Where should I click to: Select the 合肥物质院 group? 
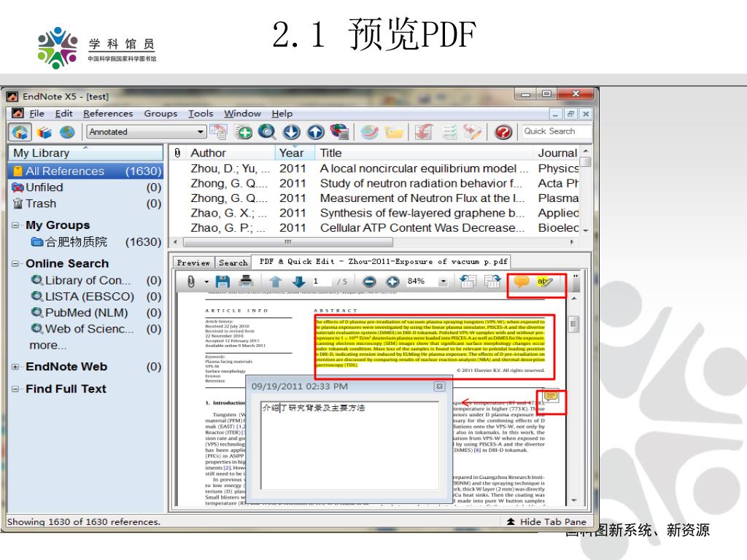[86, 242]
